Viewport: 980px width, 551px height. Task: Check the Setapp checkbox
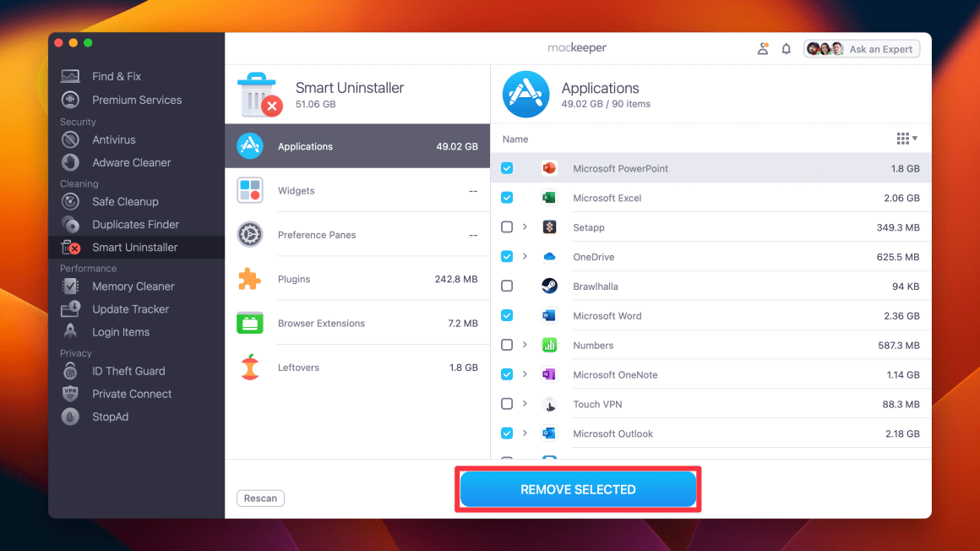coord(507,226)
